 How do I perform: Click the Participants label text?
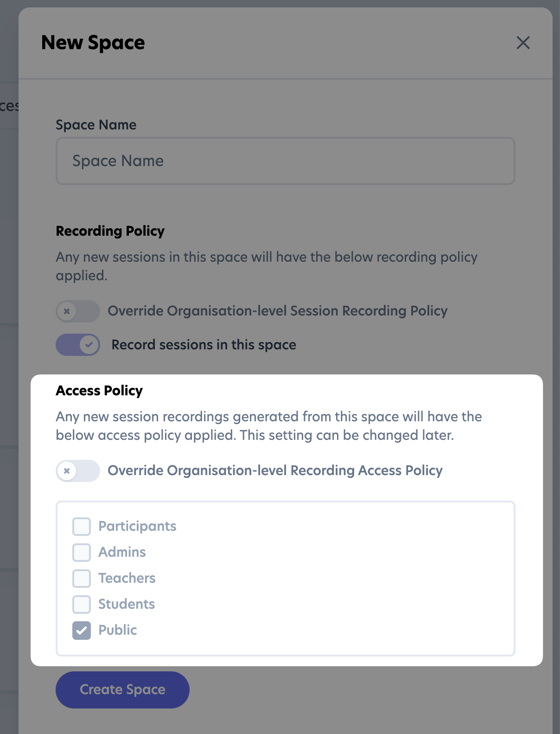point(137,526)
